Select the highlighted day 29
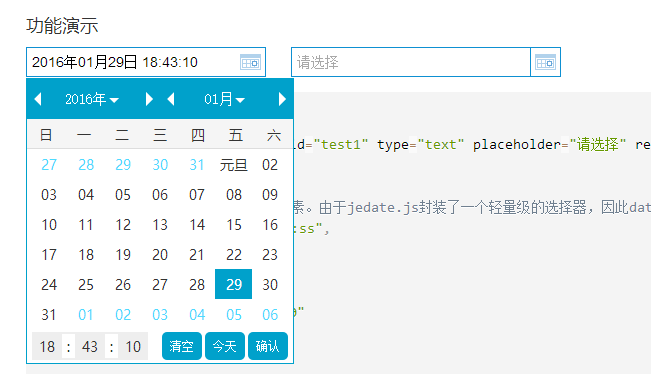 [233, 284]
